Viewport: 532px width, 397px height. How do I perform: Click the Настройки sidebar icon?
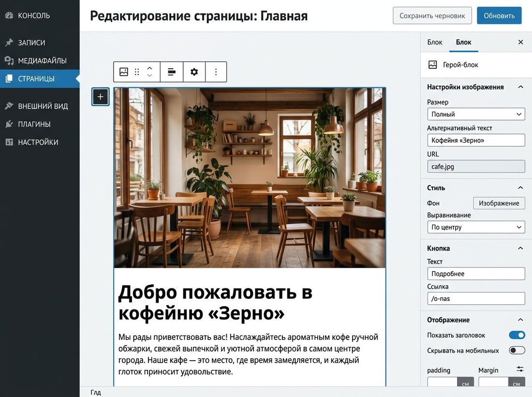click(x=9, y=142)
